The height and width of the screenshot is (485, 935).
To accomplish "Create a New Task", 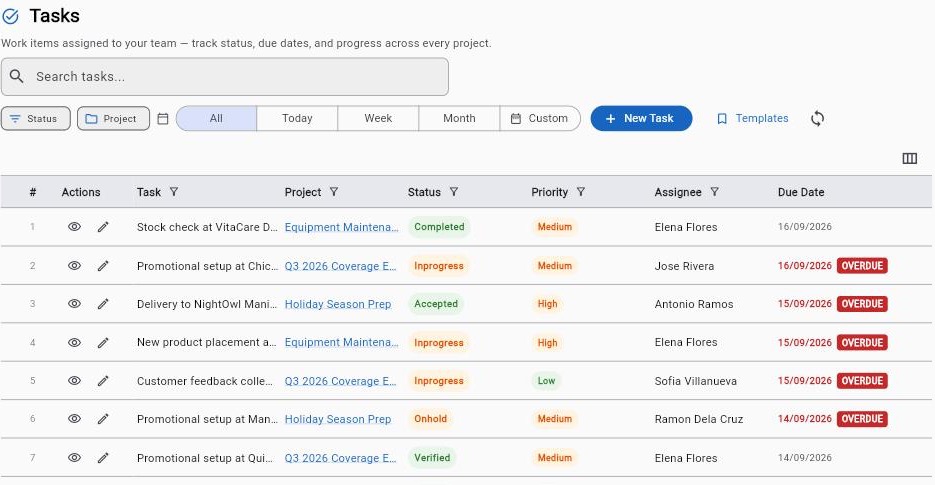I will (x=642, y=118).
